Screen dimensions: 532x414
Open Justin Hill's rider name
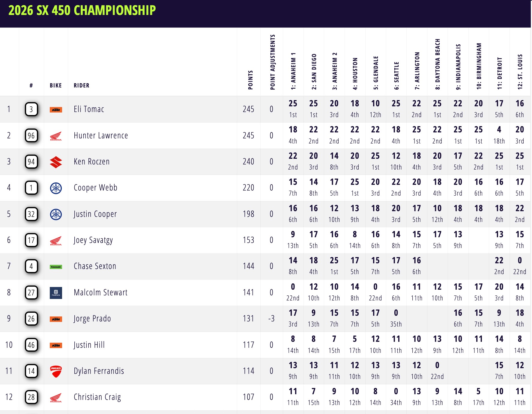(89, 345)
